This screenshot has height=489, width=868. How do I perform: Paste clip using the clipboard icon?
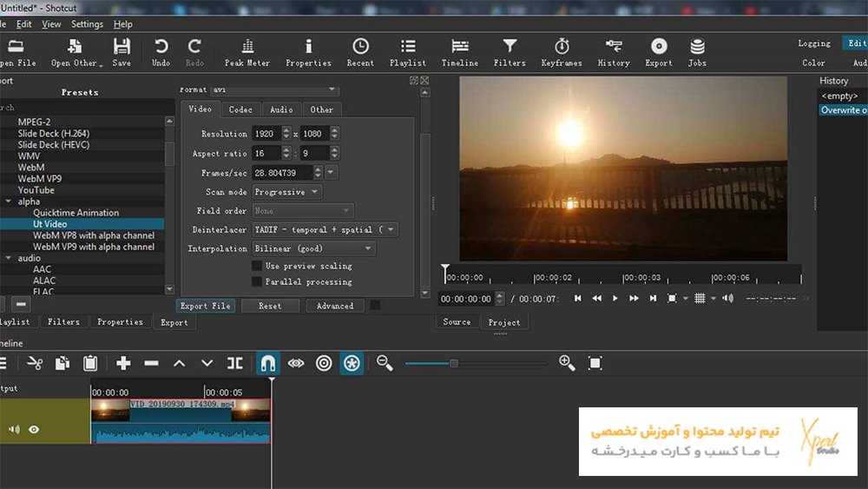pos(90,363)
